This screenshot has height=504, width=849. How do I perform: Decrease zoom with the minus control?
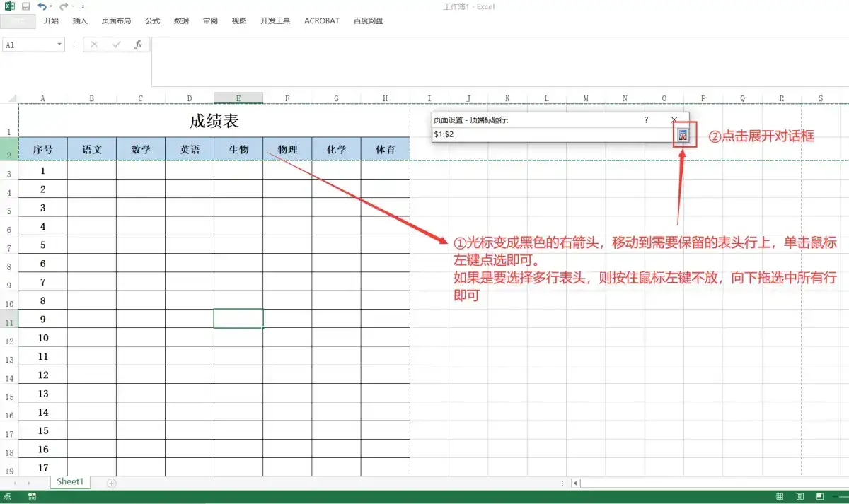click(837, 496)
